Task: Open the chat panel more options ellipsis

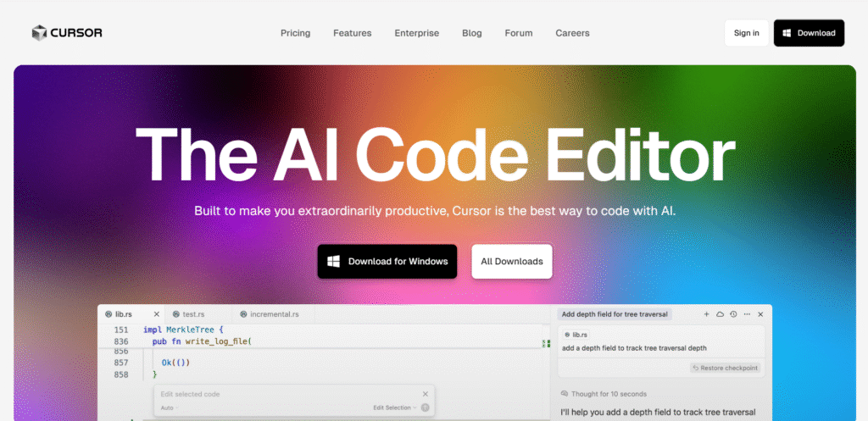Action: tap(747, 314)
